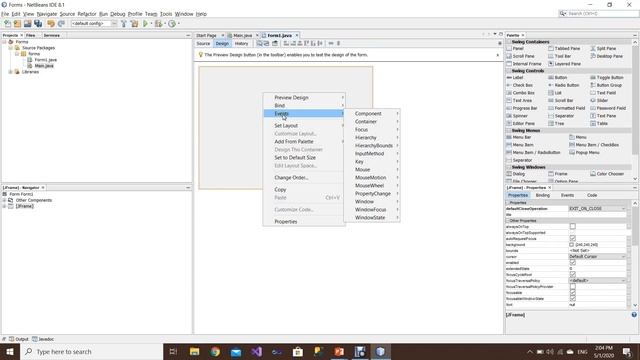Expand Other Components in Navigator
640x360 pixels.
[4, 200]
